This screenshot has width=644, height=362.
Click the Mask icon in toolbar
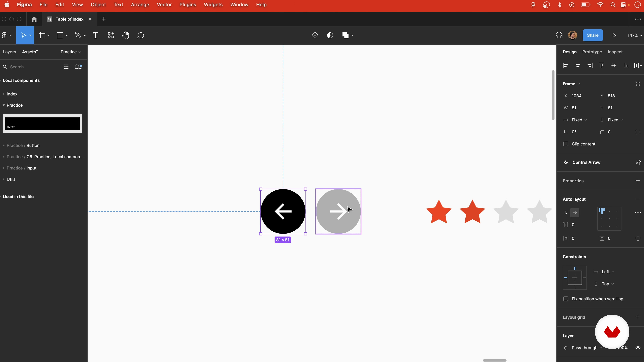[x=330, y=35]
